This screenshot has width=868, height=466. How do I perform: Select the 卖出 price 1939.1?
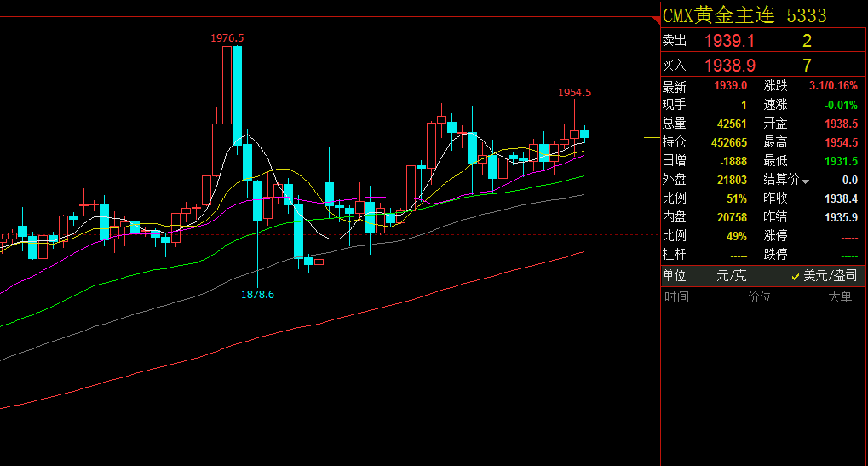click(729, 41)
